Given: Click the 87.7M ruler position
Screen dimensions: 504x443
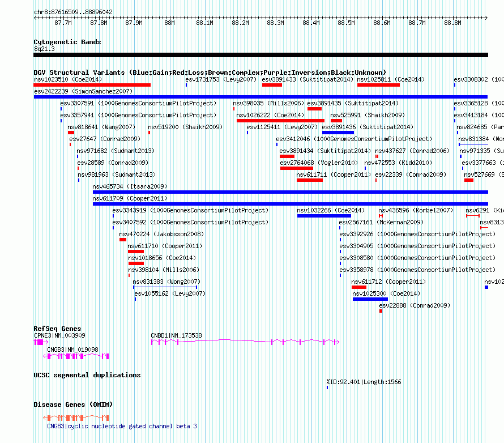Looking at the screenshot, I should coord(63,23).
